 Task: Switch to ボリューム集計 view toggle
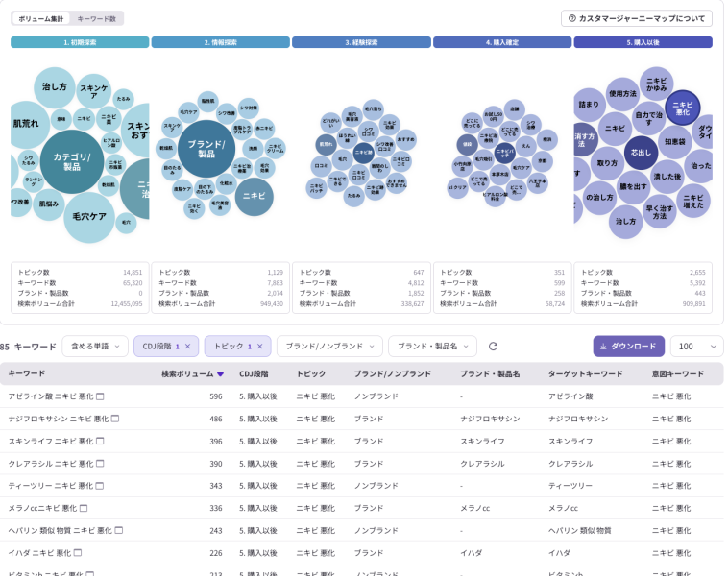pyautogui.click(x=41, y=18)
